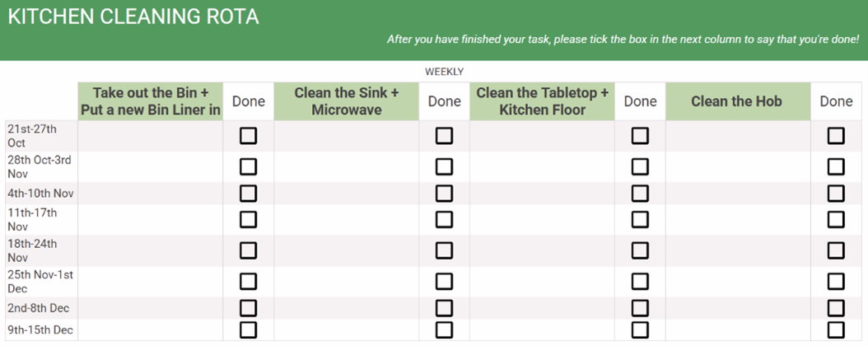Mark the Bin task done for 18th-24th Nov

tap(248, 250)
